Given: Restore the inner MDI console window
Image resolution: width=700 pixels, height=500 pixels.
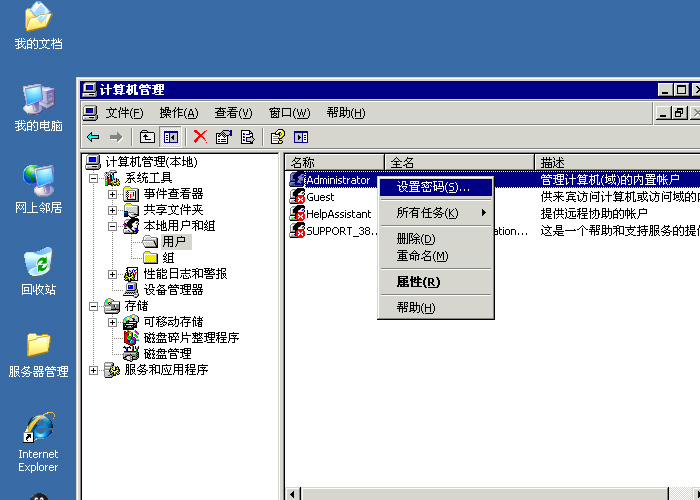Looking at the screenshot, I should 679,113.
